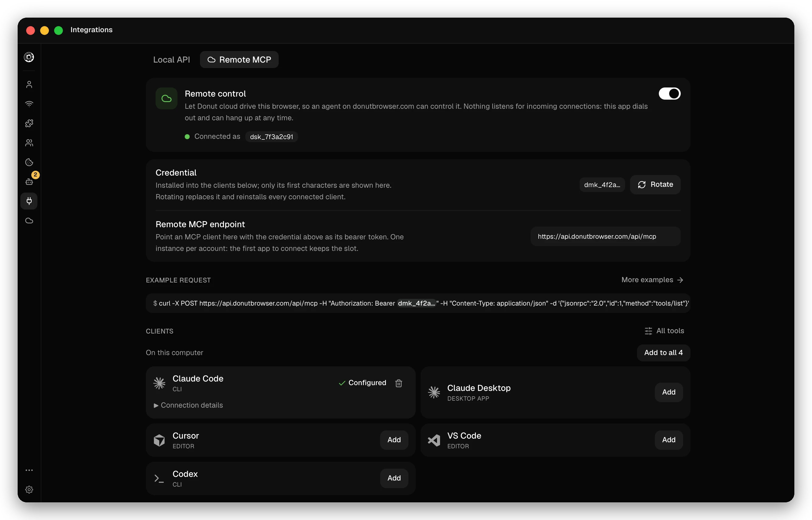Click the Cursor editor cube icon
Image resolution: width=812 pixels, height=520 pixels.
tap(159, 440)
